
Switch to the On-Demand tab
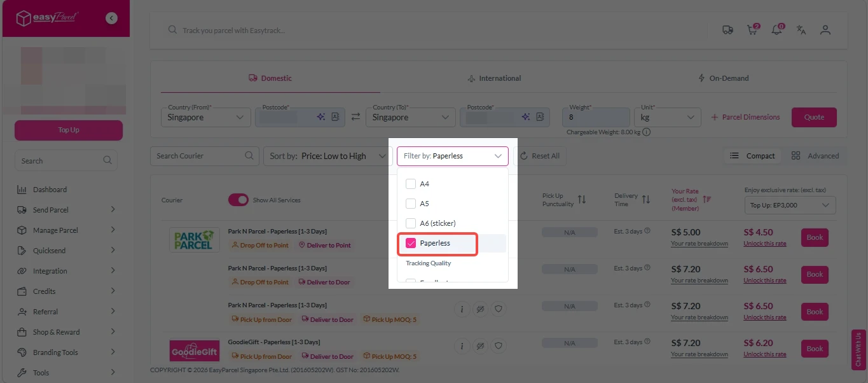[x=723, y=78]
